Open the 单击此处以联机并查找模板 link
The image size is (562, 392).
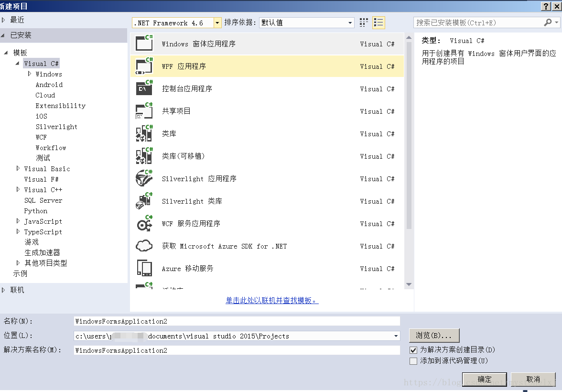tap(272, 301)
